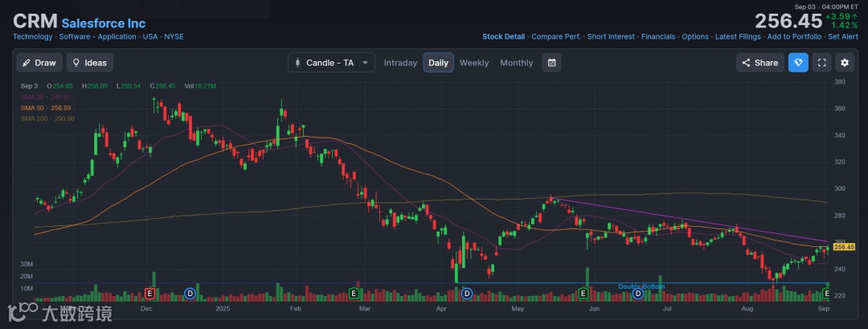Open the Options page

[695, 36]
